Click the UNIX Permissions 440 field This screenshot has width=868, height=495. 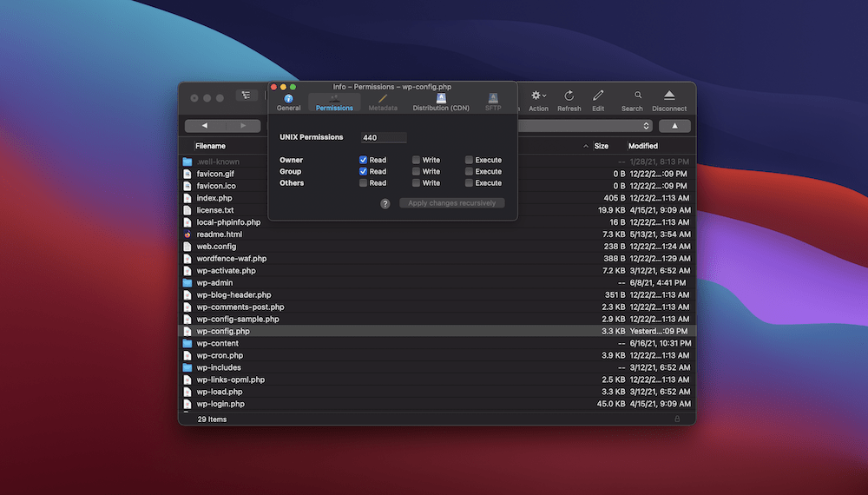384,137
